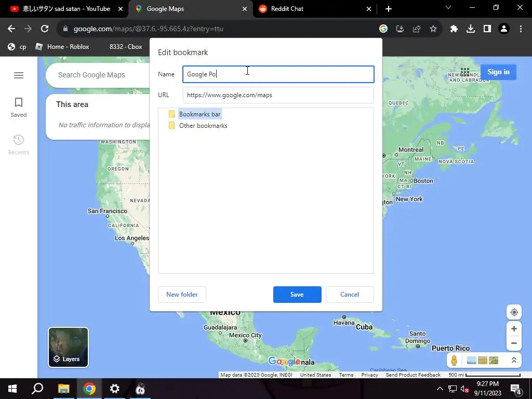Open the Chrome three-dot menu

point(521,29)
